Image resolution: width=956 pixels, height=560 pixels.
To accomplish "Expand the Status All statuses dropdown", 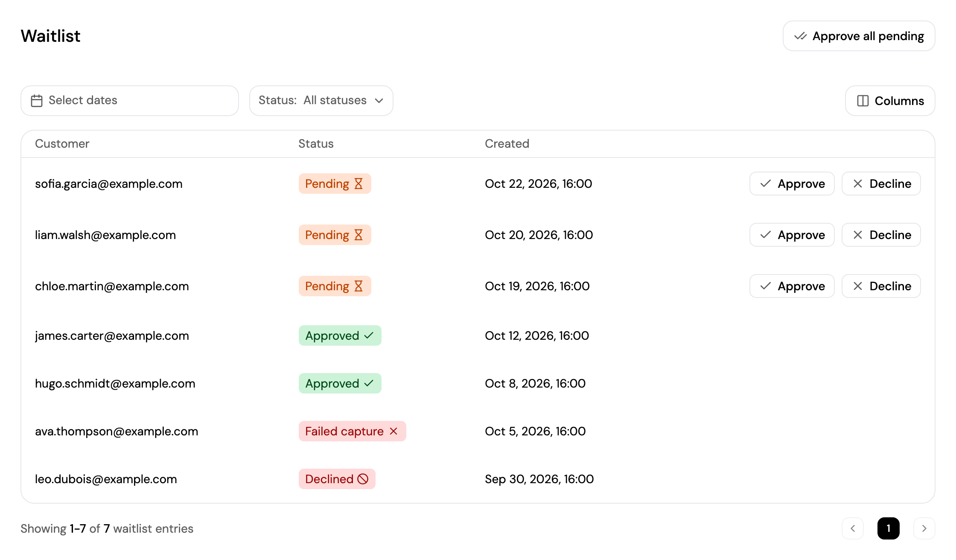I will point(321,101).
